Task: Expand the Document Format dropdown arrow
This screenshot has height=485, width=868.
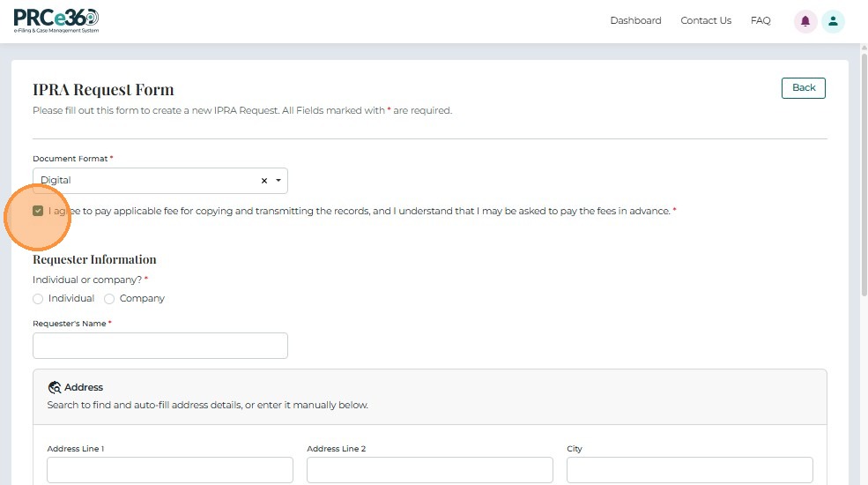Action: 278,181
